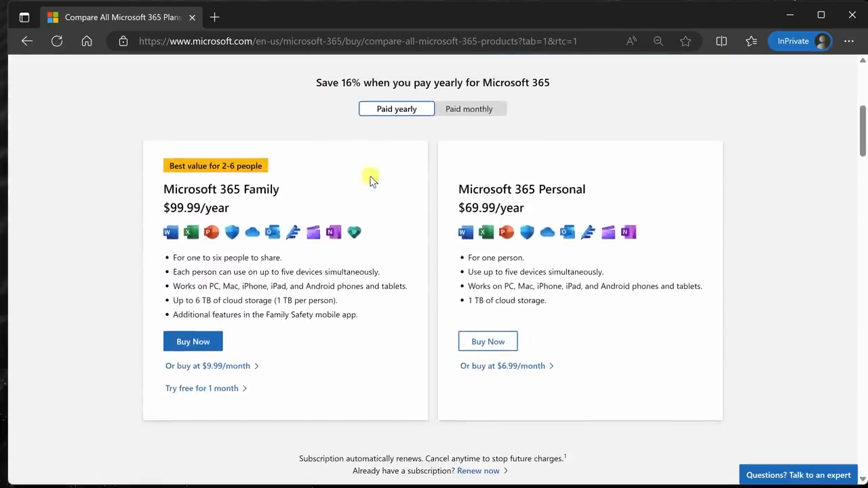Click Or buy at $9.99/month link
The width and height of the screenshot is (868, 488).
click(212, 366)
